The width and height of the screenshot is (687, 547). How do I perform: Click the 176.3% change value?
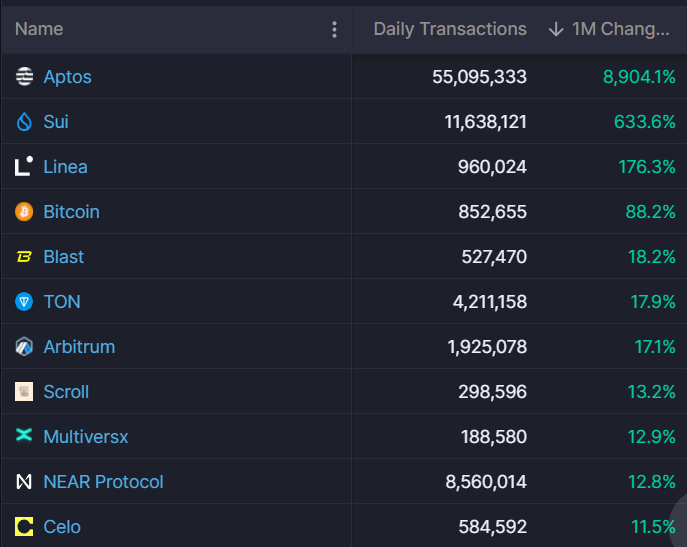[647, 167]
